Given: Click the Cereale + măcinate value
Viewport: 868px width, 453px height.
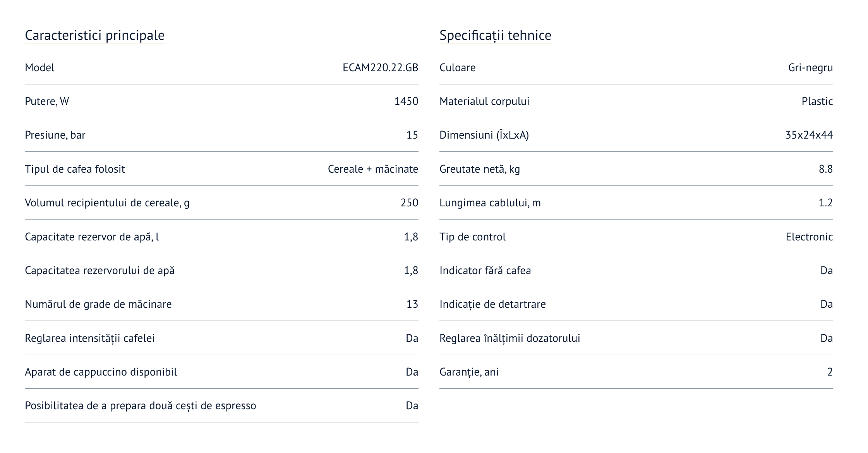Looking at the screenshot, I should click(373, 169).
